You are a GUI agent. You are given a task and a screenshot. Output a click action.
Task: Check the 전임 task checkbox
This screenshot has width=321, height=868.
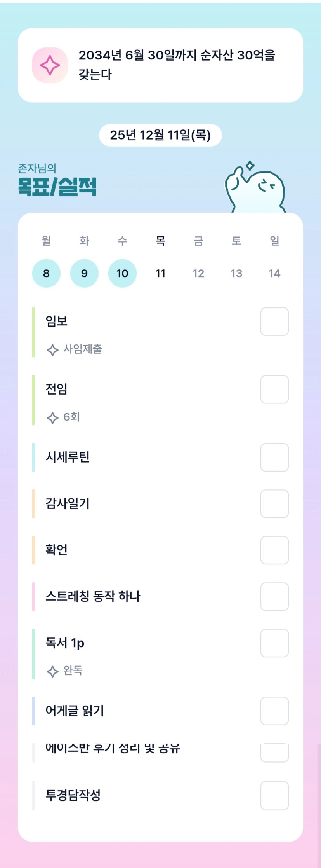274,389
